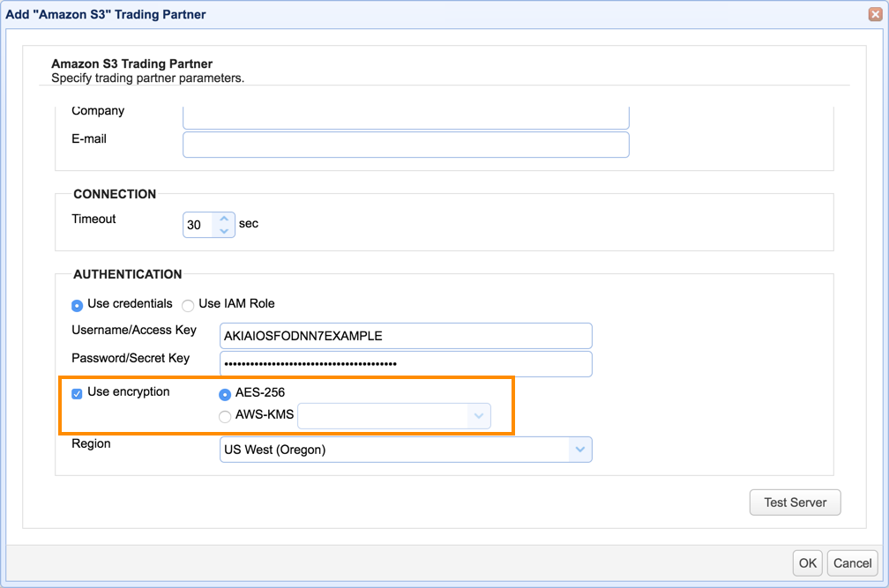Disable the Use encryption checkbox
Screen dimensions: 889x588
pos(77,393)
